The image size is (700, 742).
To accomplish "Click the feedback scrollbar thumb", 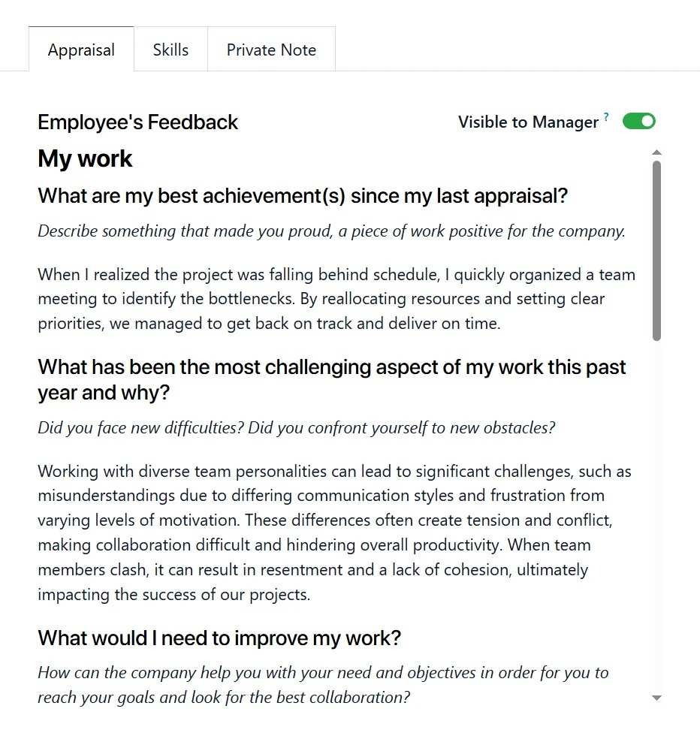I will point(657,251).
